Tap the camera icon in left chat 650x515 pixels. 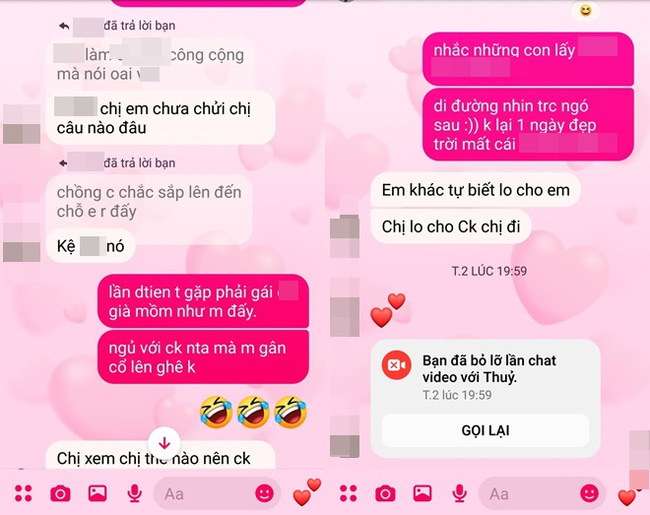coord(60,493)
